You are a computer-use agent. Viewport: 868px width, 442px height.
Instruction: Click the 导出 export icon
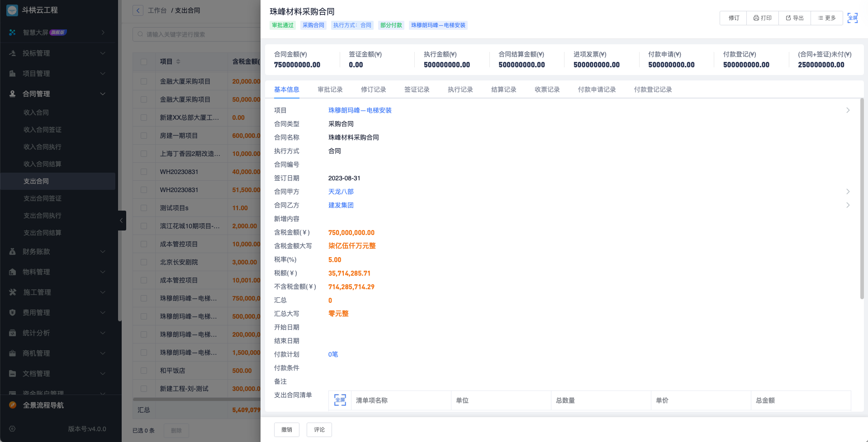pos(788,18)
